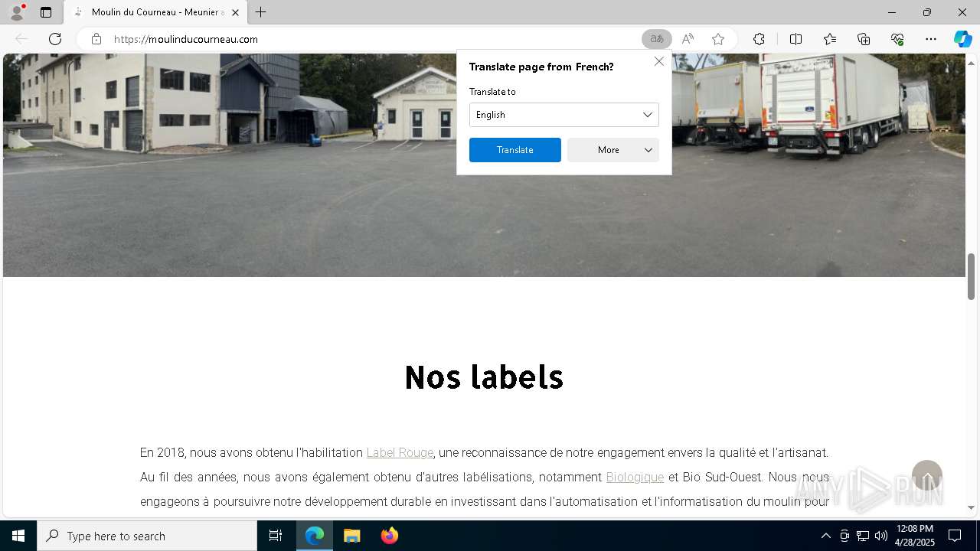This screenshot has height=551, width=980.
Task: Toggle the translate icon in address bar
Action: tap(656, 39)
